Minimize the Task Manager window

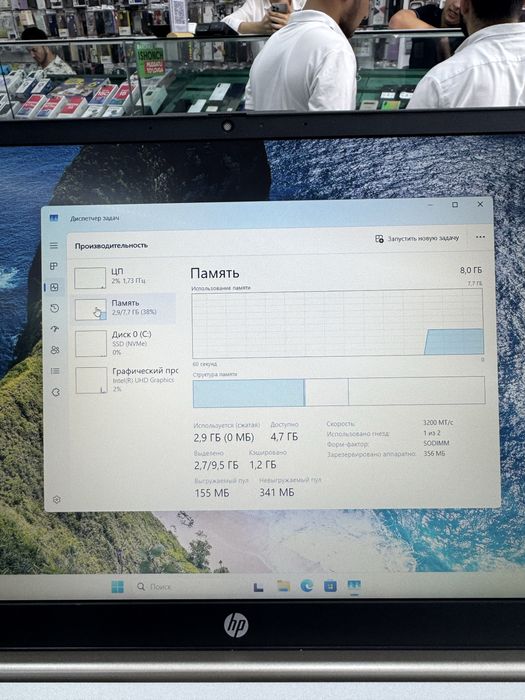(x=431, y=205)
